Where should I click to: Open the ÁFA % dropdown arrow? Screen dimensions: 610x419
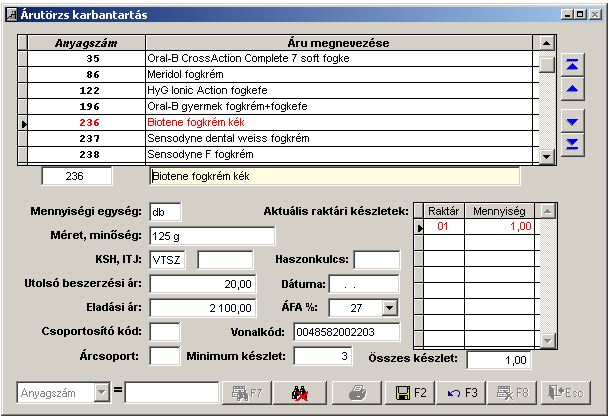click(389, 308)
